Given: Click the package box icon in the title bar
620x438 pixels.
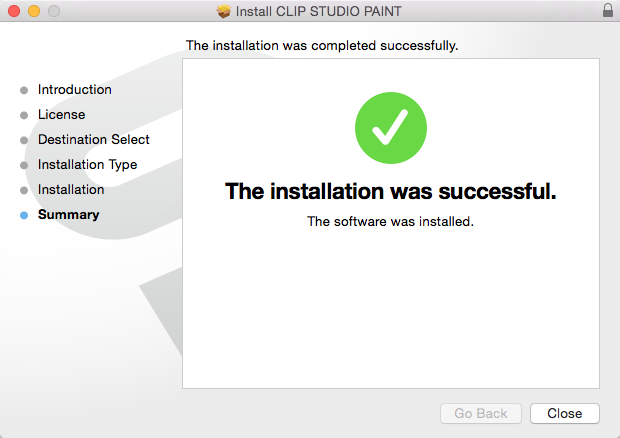Looking at the screenshot, I should click(x=223, y=12).
